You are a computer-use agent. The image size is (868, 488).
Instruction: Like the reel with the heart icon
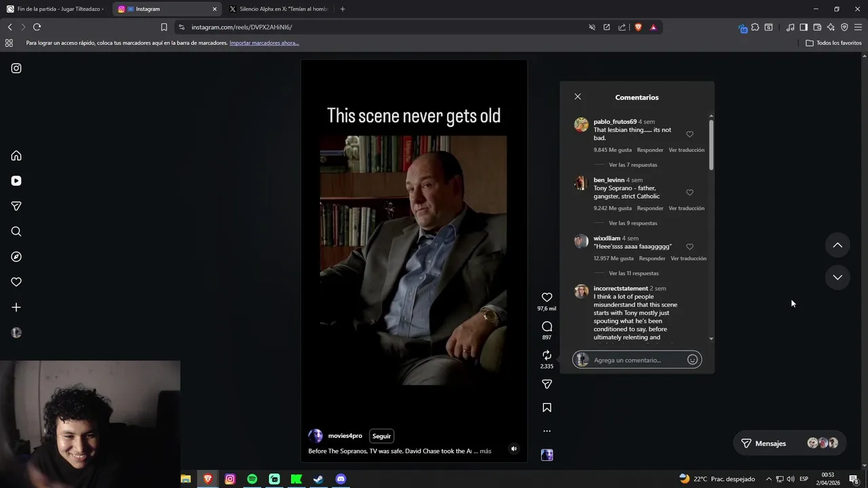point(547,298)
